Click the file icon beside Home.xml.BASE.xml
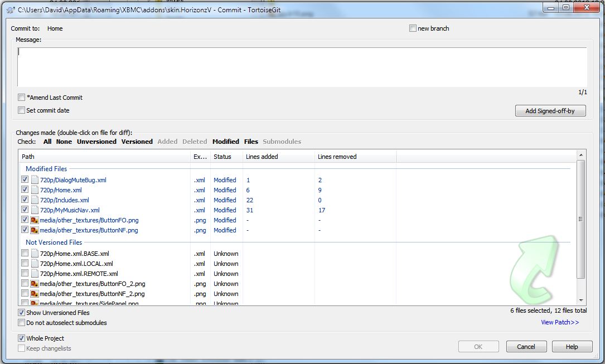 [35, 253]
